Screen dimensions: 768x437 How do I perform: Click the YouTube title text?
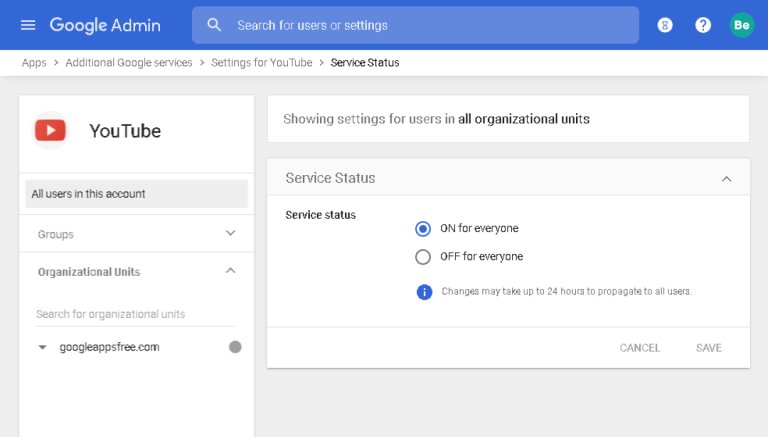(x=125, y=131)
